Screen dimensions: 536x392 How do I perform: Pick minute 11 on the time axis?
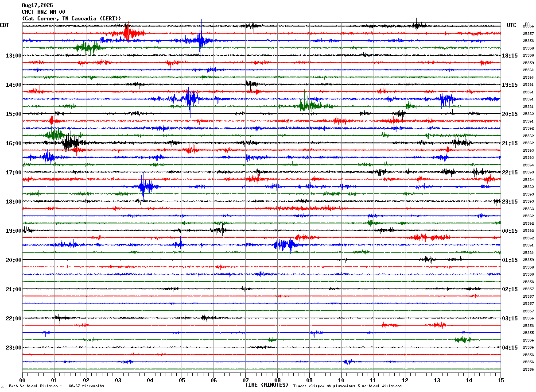coord(373,380)
